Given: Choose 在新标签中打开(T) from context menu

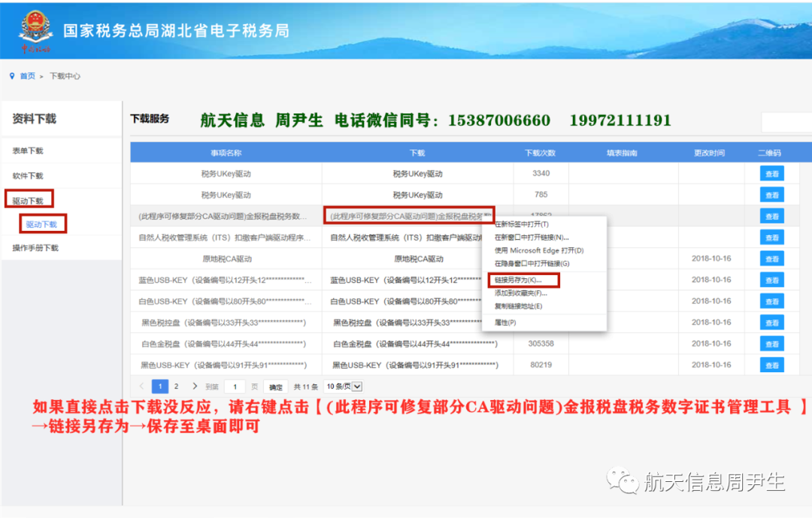Looking at the screenshot, I should 522,224.
